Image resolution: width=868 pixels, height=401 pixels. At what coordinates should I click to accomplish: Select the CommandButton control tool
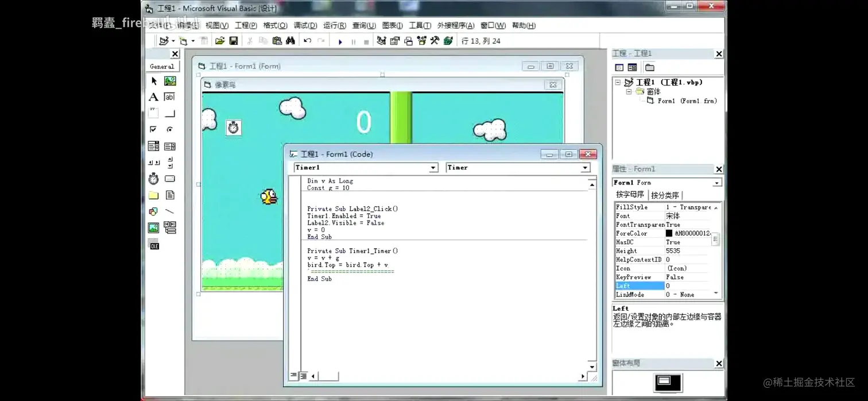pyautogui.click(x=170, y=113)
